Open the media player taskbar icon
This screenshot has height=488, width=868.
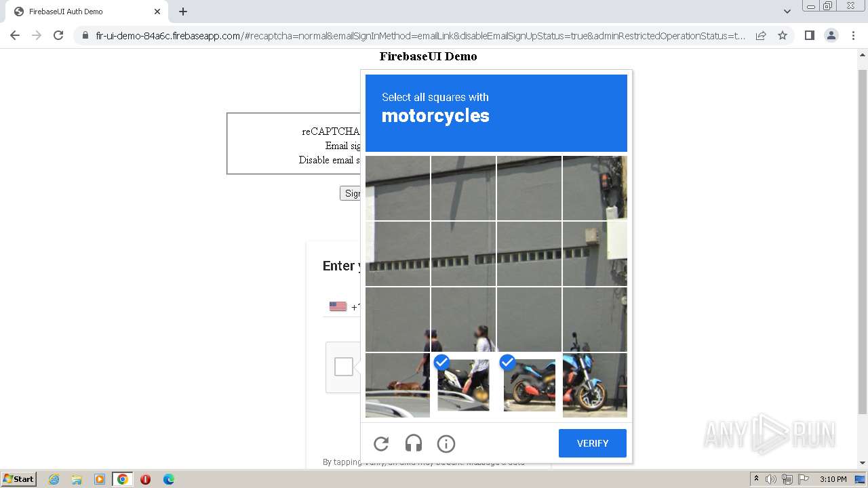[100, 479]
